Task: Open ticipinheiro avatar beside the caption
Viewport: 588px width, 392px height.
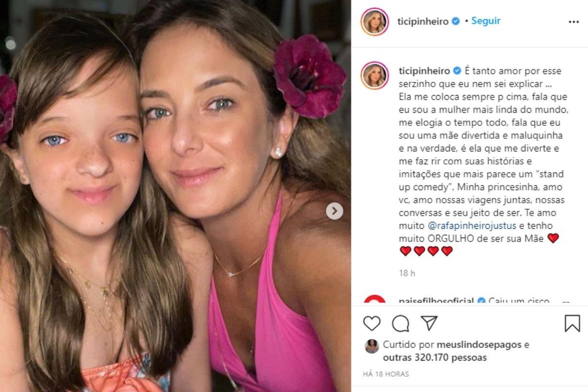Action: coord(375,75)
